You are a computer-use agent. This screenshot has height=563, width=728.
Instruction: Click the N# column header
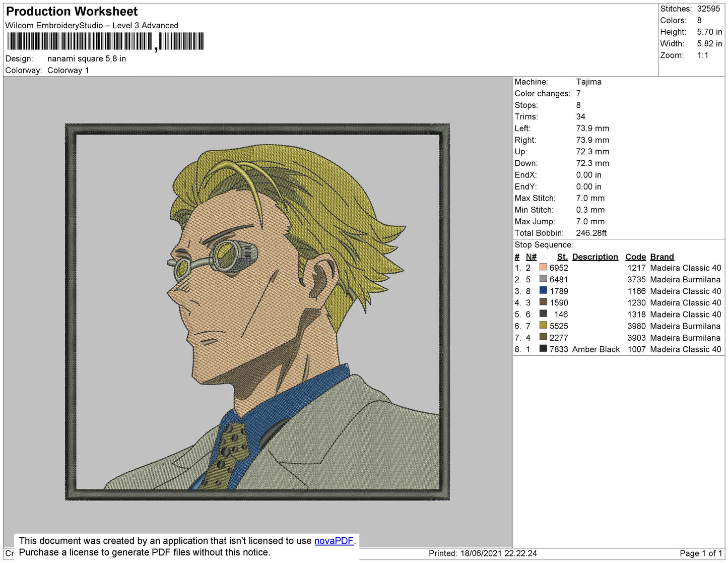click(x=531, y=257)
